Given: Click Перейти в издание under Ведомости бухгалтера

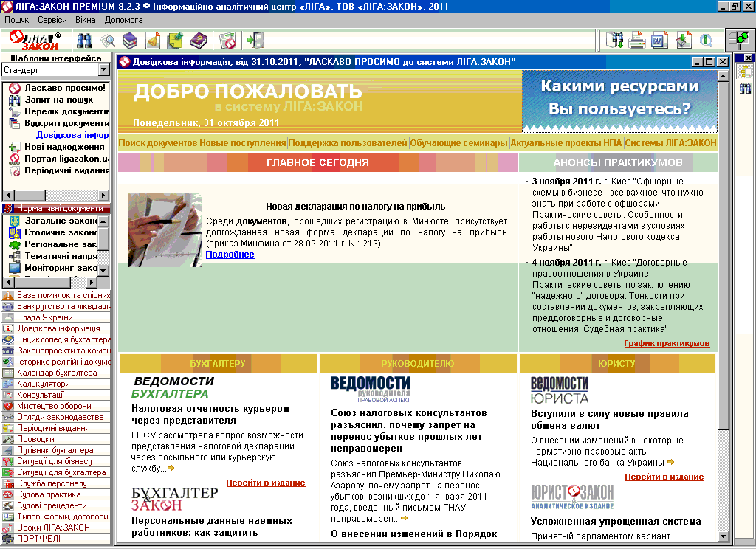Looking at the screenshot, I should (266, 483).
